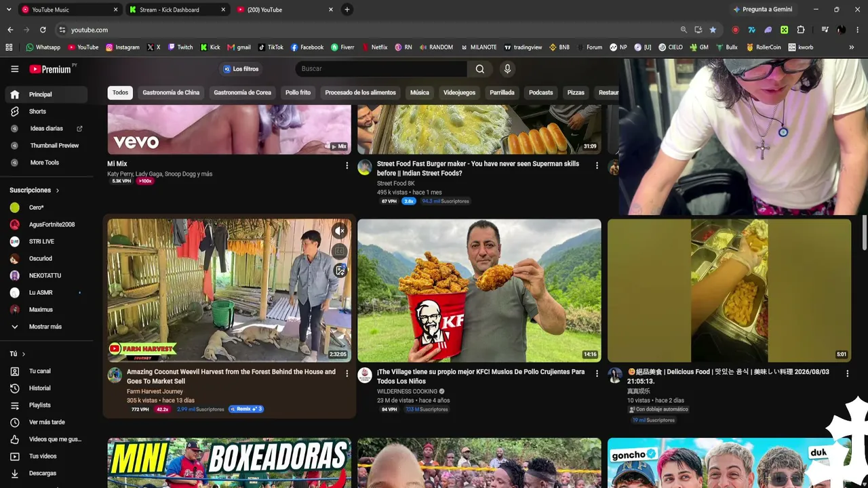Start voice search with microphone icon
Screen dimensions: 868x488
click(507, 68)
